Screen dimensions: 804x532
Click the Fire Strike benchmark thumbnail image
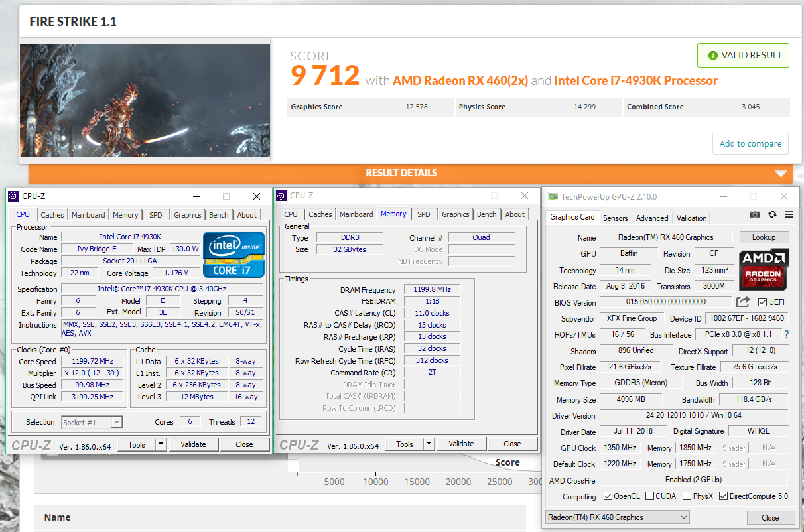145,101
